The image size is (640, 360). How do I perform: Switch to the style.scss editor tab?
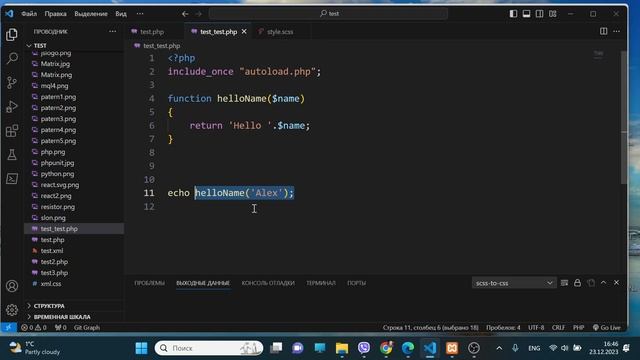click(280, 31)
